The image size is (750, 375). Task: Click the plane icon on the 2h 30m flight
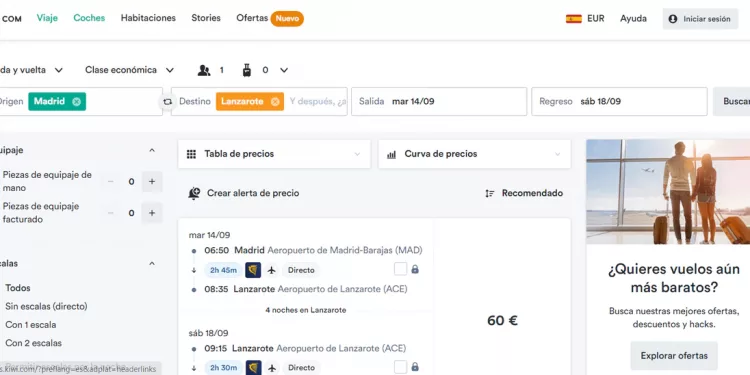272,368
